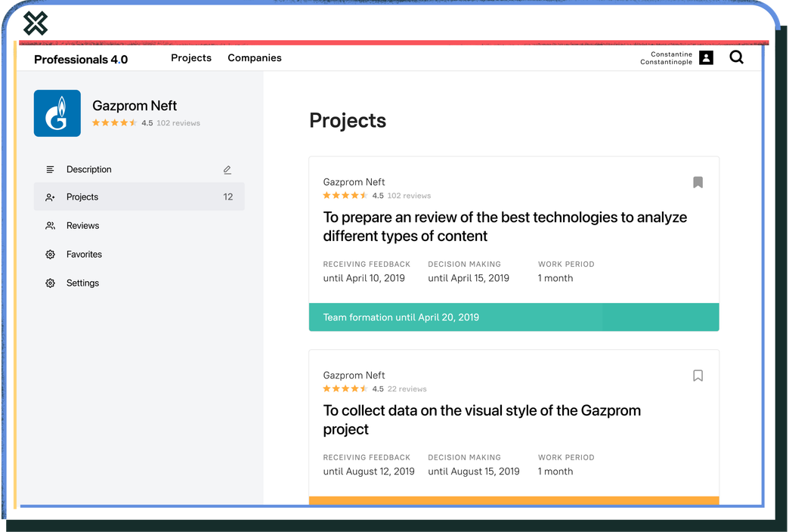Click '22 reviews' in the second project card
The width and height of the screenshot is (789, 532).
pos(407,389)
